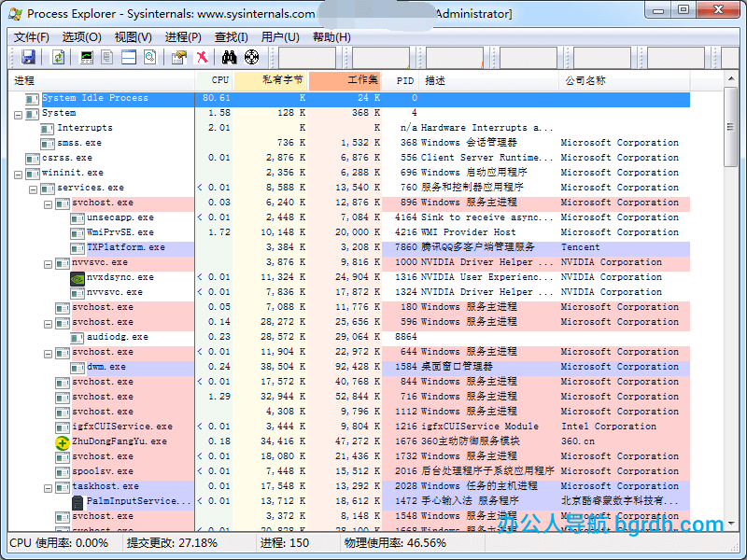Image resolution: width=747 pixels, height=560 pixels.
Task: Click the red X Kill Process icon
Action: point(202,58)
